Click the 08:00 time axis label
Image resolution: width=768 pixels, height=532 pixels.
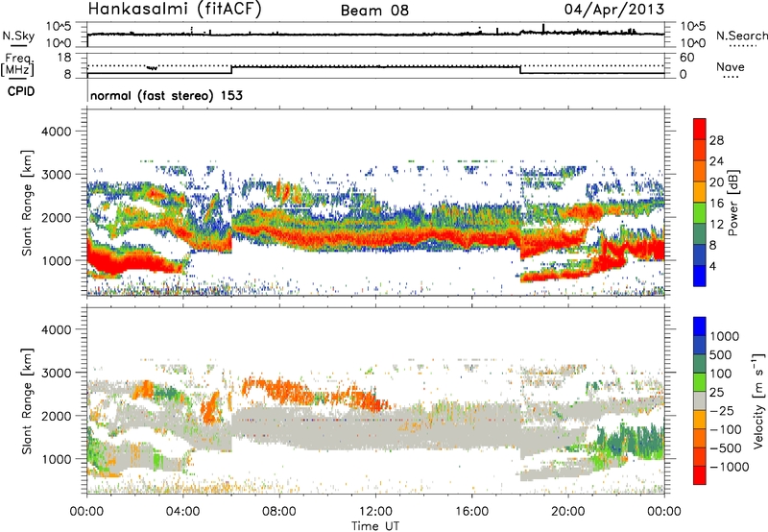pos(279,512)
